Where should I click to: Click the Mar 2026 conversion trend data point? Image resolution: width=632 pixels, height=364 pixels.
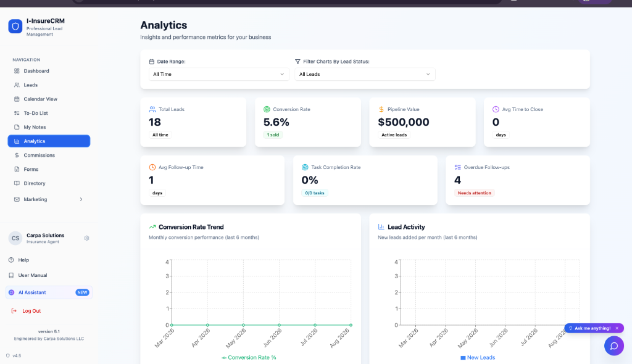point(172,325)
